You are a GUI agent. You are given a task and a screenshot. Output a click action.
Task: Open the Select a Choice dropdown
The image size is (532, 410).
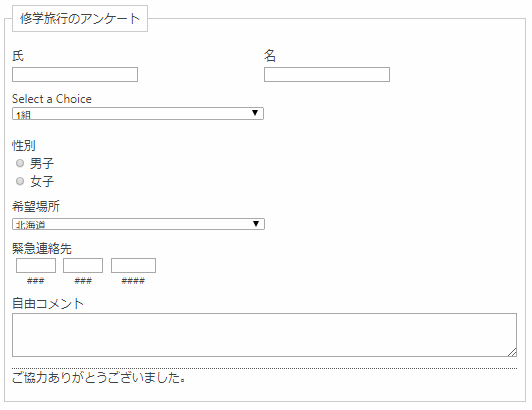(x=138, y=113)
